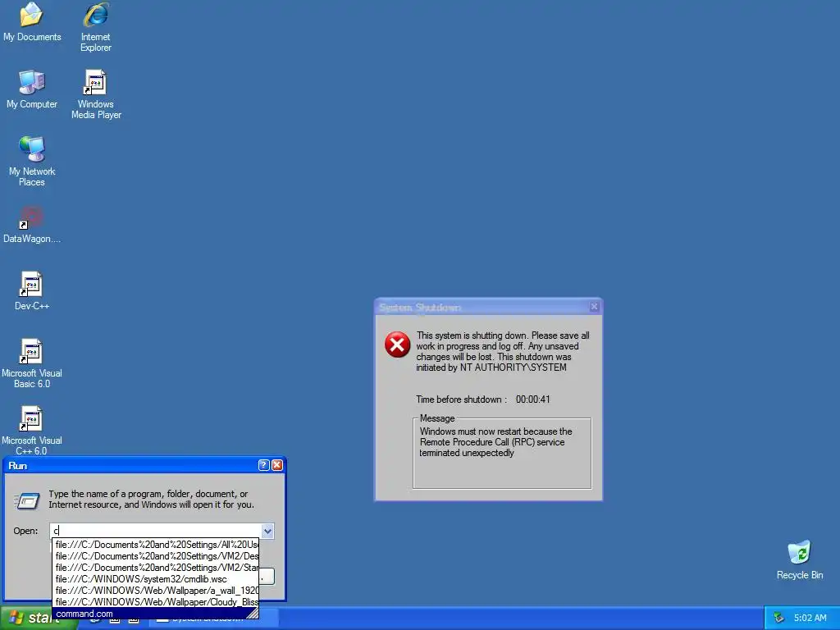Select the DataWagon shortcut icon

(x=32, y=225)
